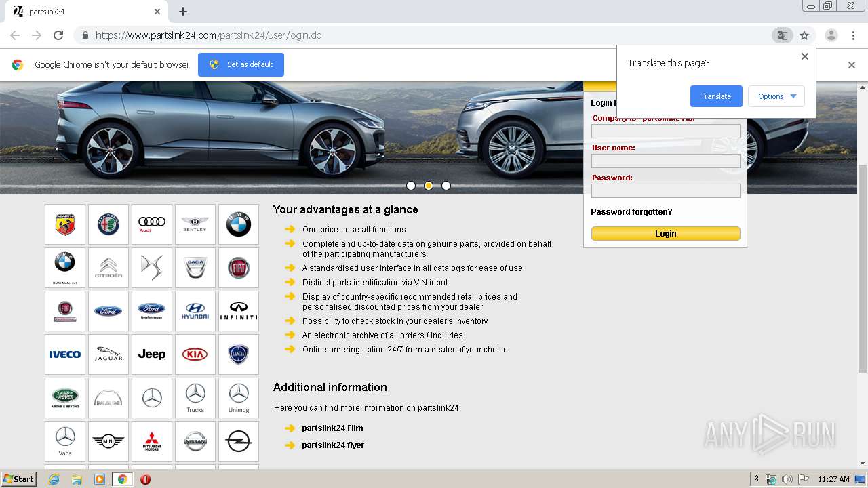868x488 pixels.
Task: Show the third banner slide dot
Action: point(446,186)
